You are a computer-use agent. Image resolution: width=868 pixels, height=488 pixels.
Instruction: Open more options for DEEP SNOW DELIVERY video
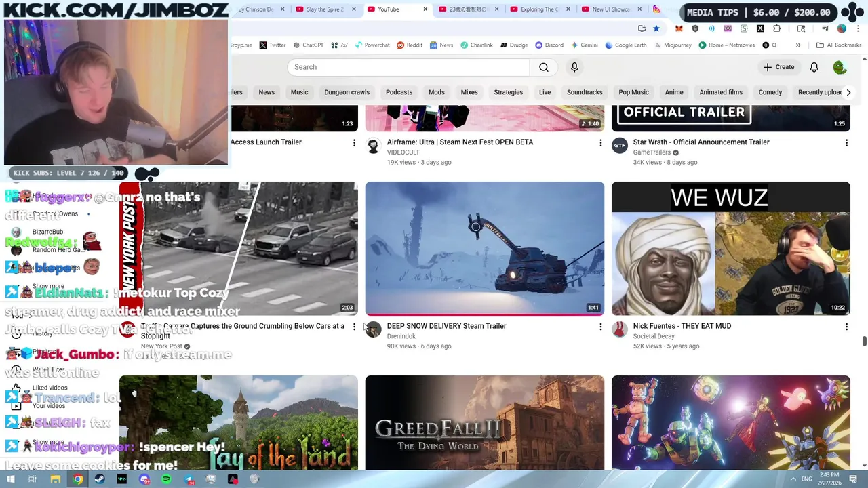[600, 327]
